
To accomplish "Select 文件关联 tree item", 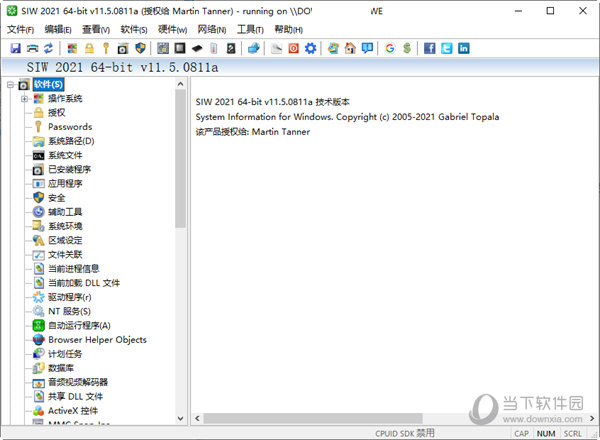I will click(65, 254).
